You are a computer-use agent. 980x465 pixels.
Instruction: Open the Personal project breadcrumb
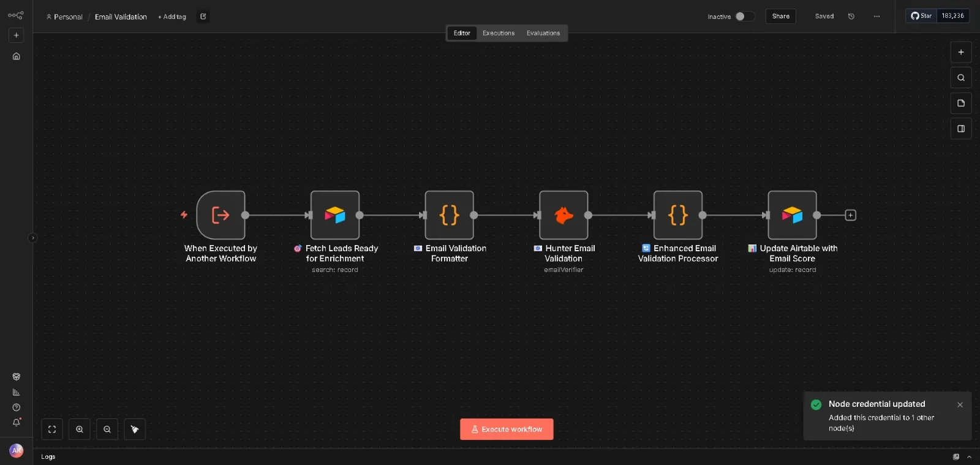(x=64, y=17)
